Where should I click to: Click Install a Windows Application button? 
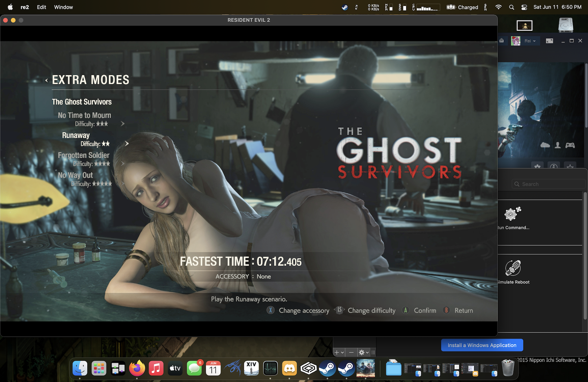[482, 345]
